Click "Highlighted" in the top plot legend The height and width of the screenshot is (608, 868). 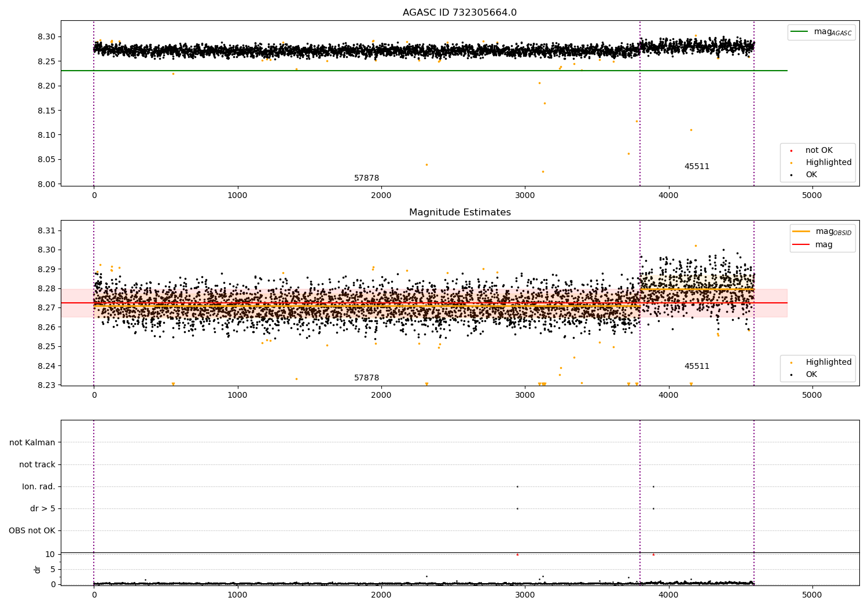(x=828, y=163)
